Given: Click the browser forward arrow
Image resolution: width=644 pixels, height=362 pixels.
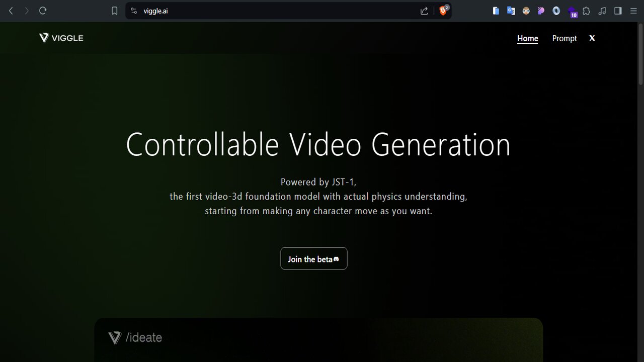Looking at the screenshot, I should pyautogui.click(x=27, y=11).
